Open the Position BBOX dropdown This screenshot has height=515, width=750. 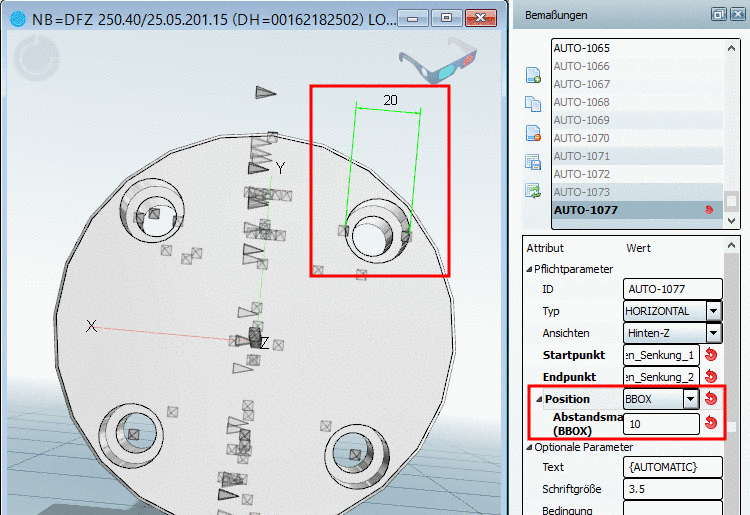point(691,399)
